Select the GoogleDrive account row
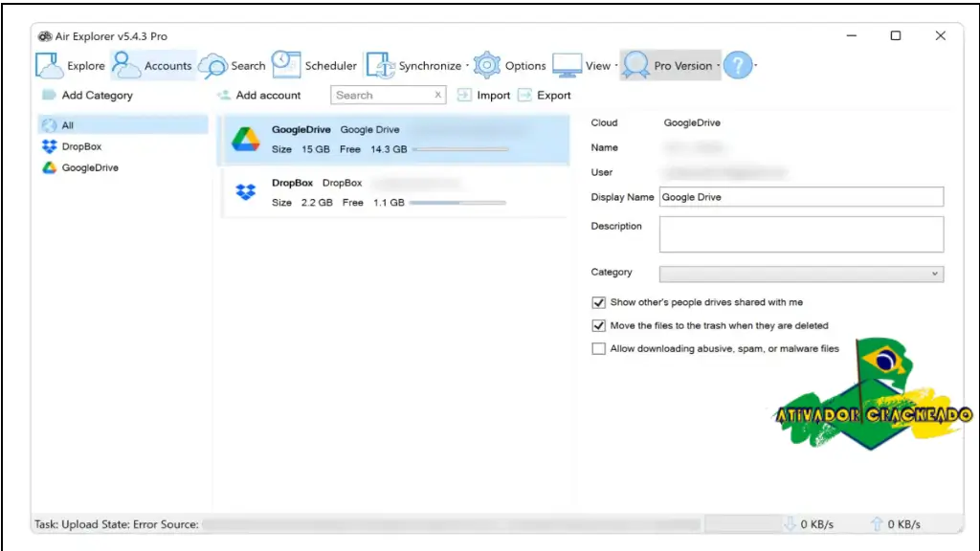980x551 pixels. 393,140
